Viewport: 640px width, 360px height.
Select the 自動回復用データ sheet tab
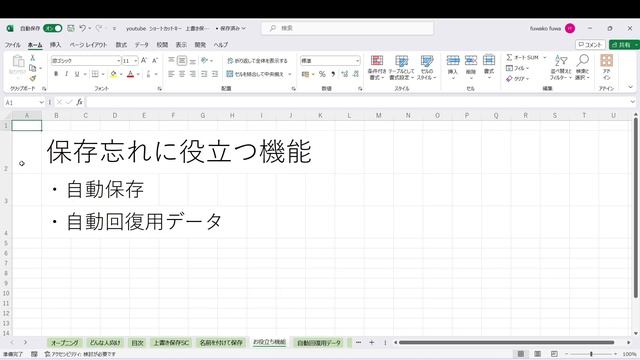tap(319, 343)
